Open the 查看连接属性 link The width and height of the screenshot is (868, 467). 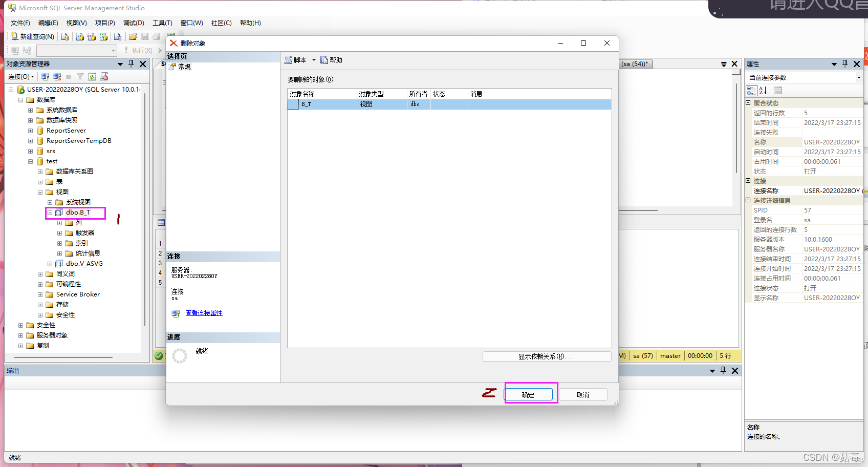click(x=204, y=313)
